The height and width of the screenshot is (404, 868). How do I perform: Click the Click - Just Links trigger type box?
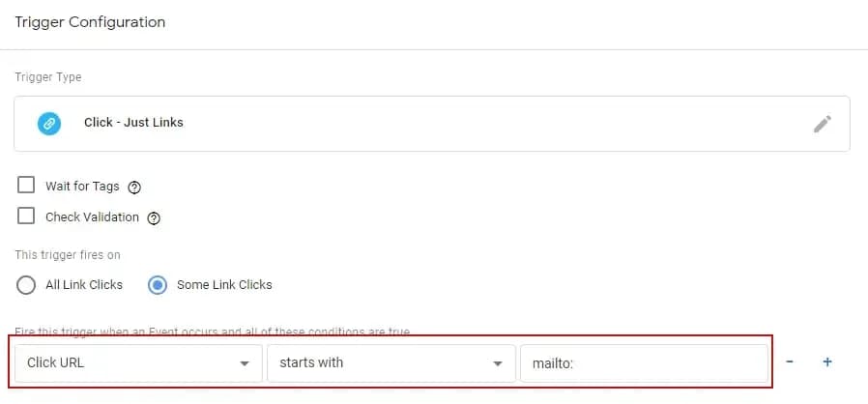[x=431, y=124]
